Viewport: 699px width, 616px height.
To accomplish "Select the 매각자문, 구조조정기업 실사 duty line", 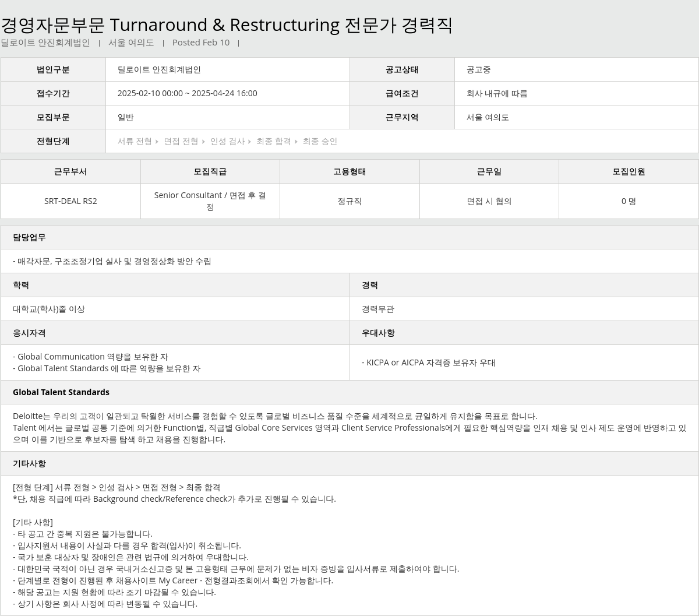I will [x=112, y=261].
